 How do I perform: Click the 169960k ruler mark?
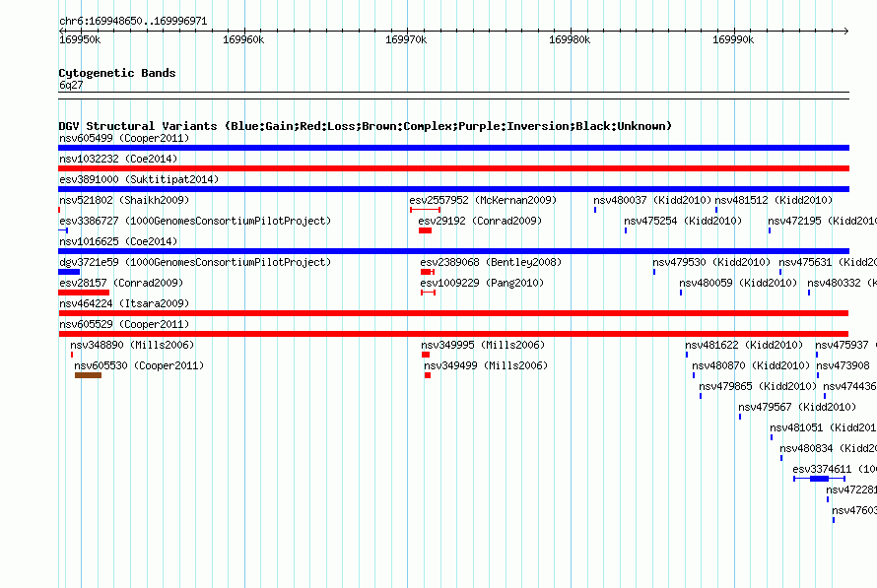click(x=243, y=39)
